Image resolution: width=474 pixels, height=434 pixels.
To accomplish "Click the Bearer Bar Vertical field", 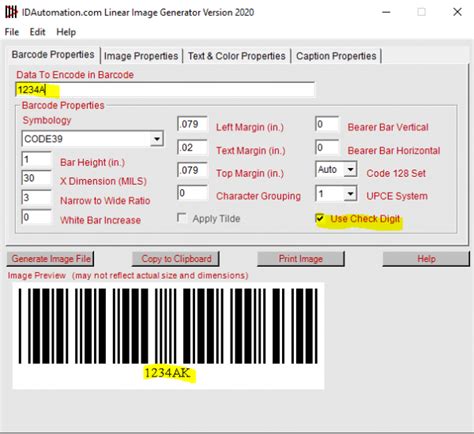I will point(327,124).
